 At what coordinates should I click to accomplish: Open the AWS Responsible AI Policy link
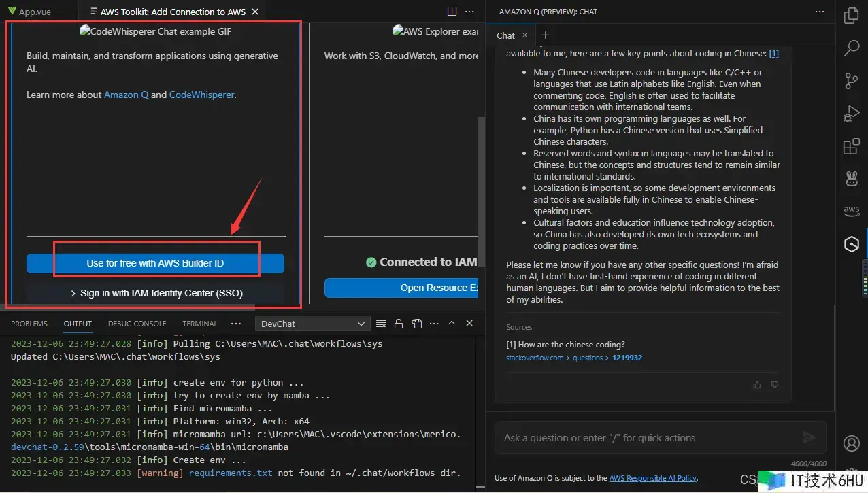(x=653, y=478)
